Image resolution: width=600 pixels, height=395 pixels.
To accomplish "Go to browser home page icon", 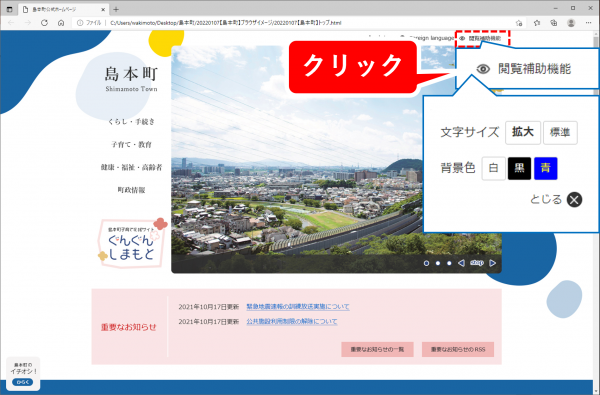I will 61,23.
